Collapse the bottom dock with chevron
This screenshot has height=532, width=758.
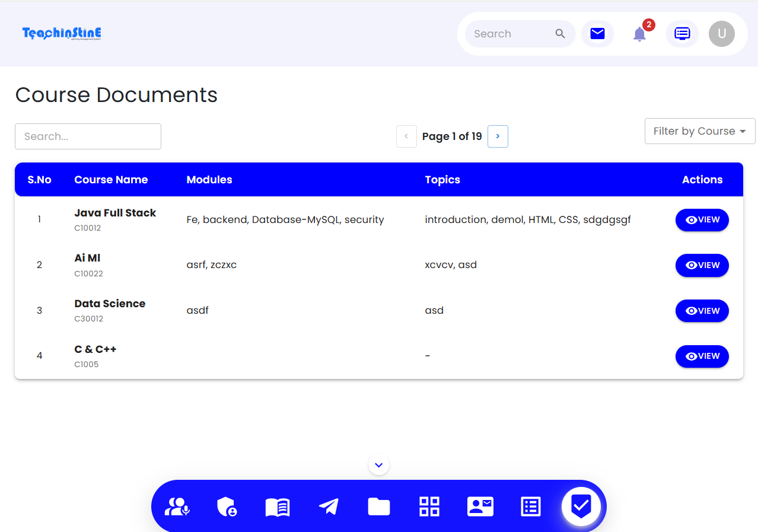[x=378, y=465]
